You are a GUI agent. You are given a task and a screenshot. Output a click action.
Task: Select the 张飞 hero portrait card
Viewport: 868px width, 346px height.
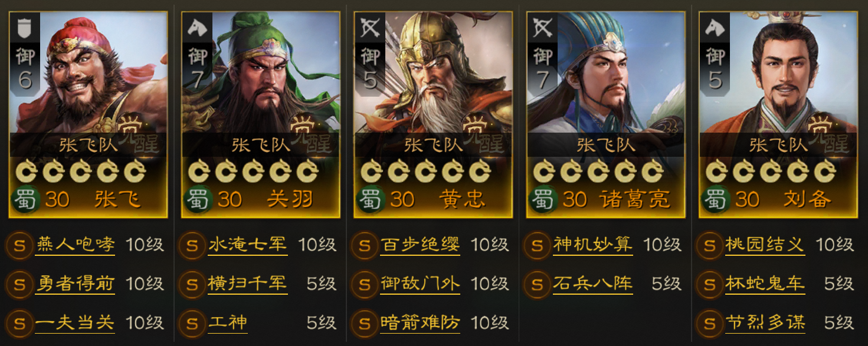[88, 114]
